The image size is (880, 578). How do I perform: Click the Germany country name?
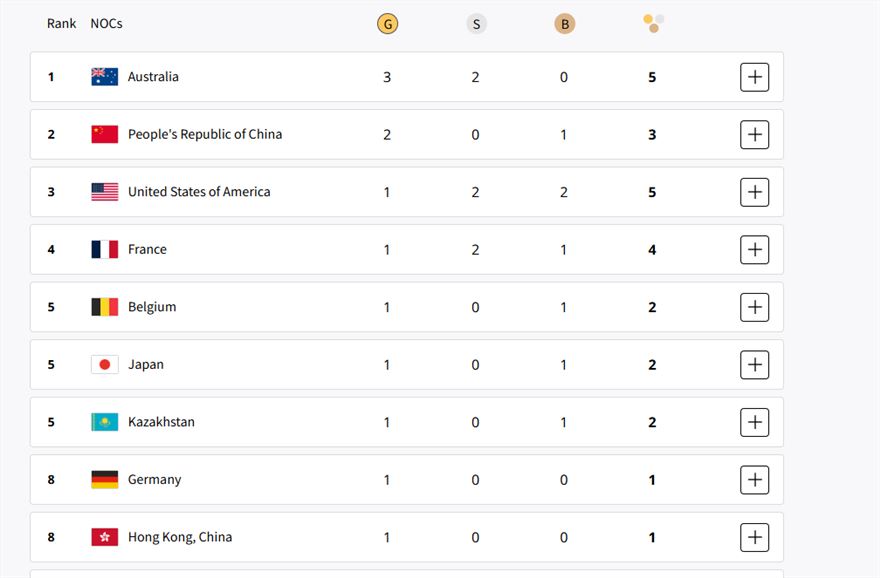click(154, 480)
